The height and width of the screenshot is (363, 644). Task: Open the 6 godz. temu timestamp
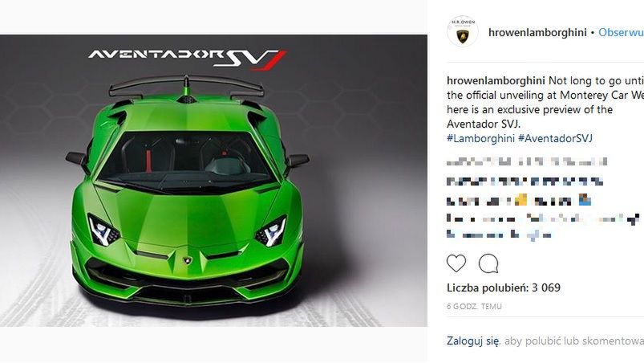click(x=474, y=306)
